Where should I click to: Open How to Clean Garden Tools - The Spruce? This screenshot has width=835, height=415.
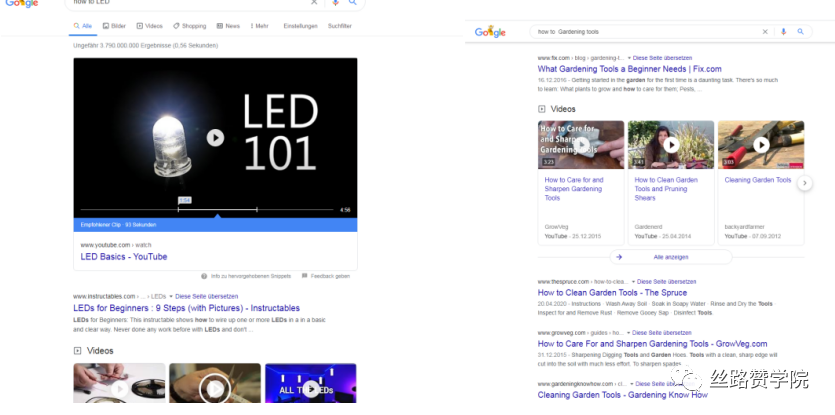click(x=612, y=293)
